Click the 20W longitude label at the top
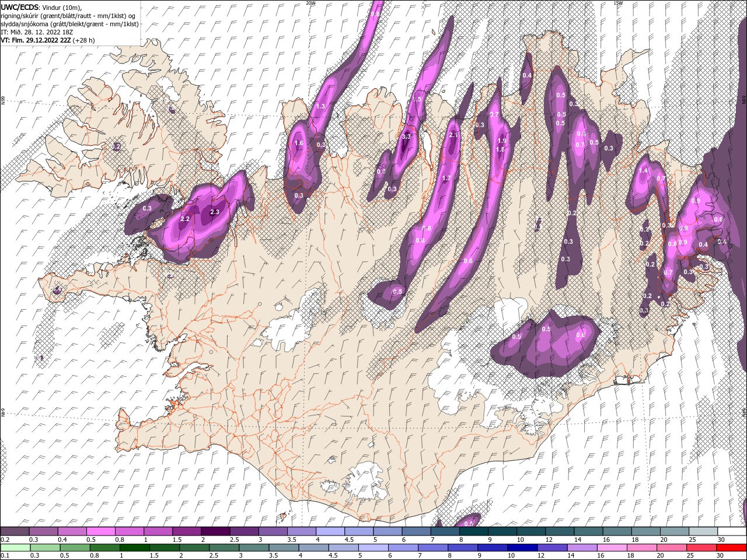Screen dimensions: 747x560 [x=310, y=3]
